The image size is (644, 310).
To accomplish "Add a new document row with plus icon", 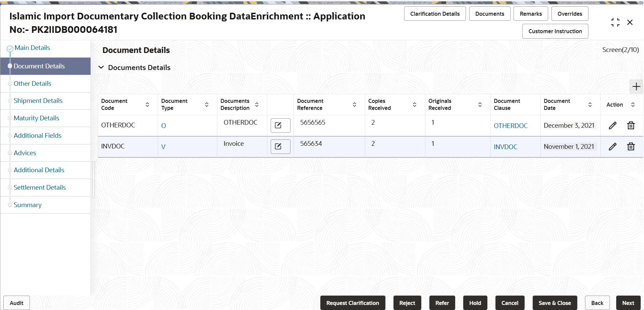I will coord(636,87).
